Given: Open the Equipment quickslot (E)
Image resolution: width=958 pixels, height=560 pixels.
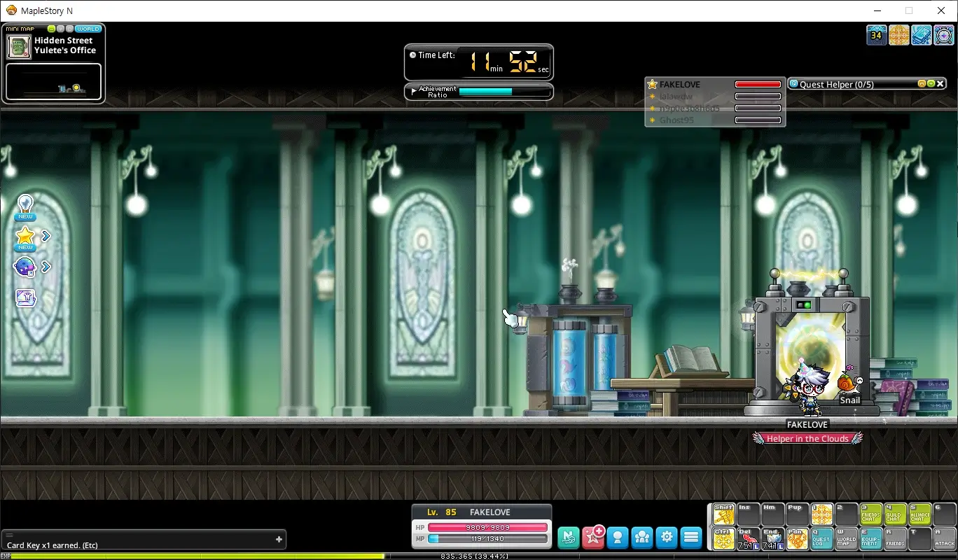Looking at the screenshot, I should [x=870, y=538].
